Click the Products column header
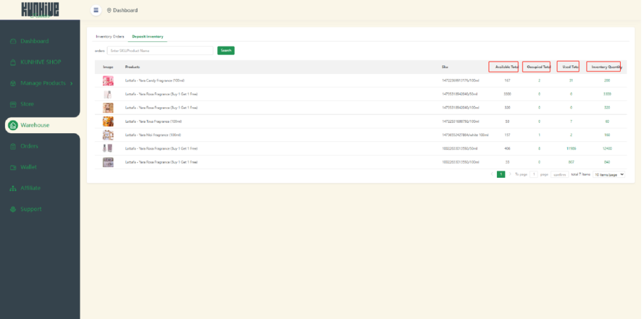 (x=133, y=67)
